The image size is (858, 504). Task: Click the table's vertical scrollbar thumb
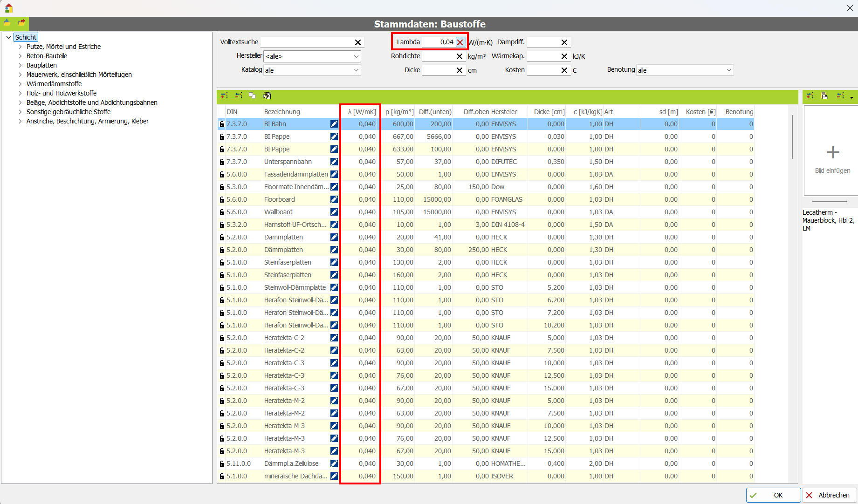[x=792, y=137]
